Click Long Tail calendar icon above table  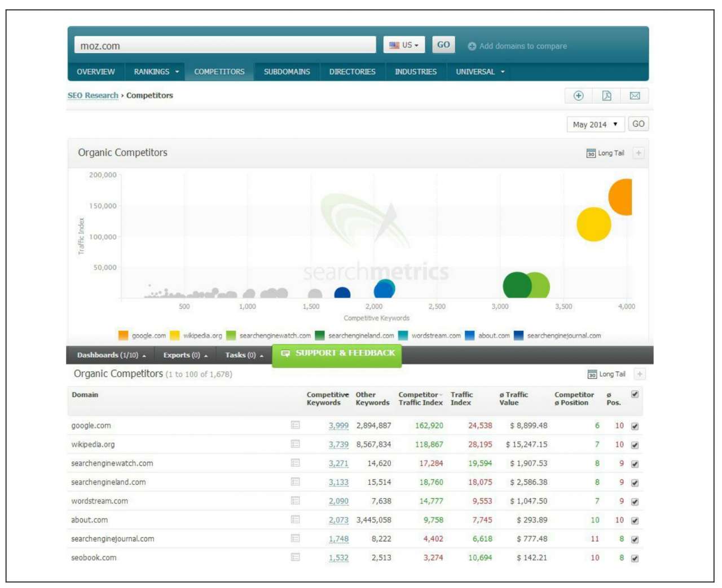pos(592,374)
